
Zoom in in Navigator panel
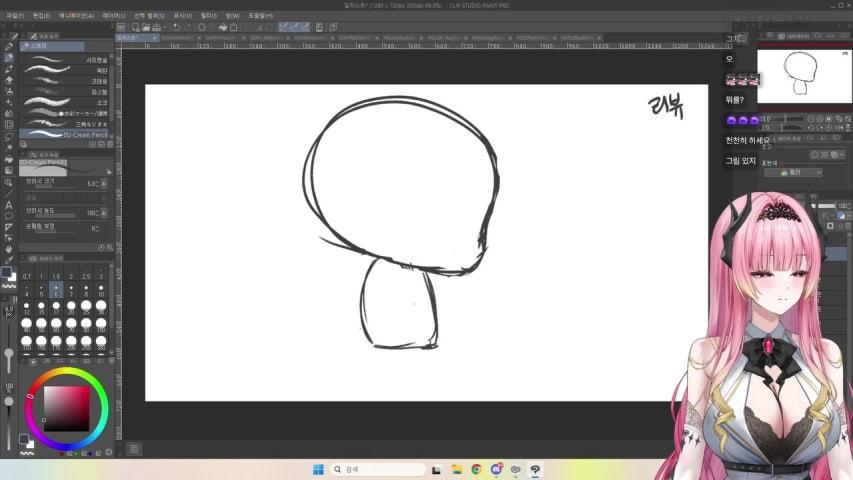[x=820, y=118]
